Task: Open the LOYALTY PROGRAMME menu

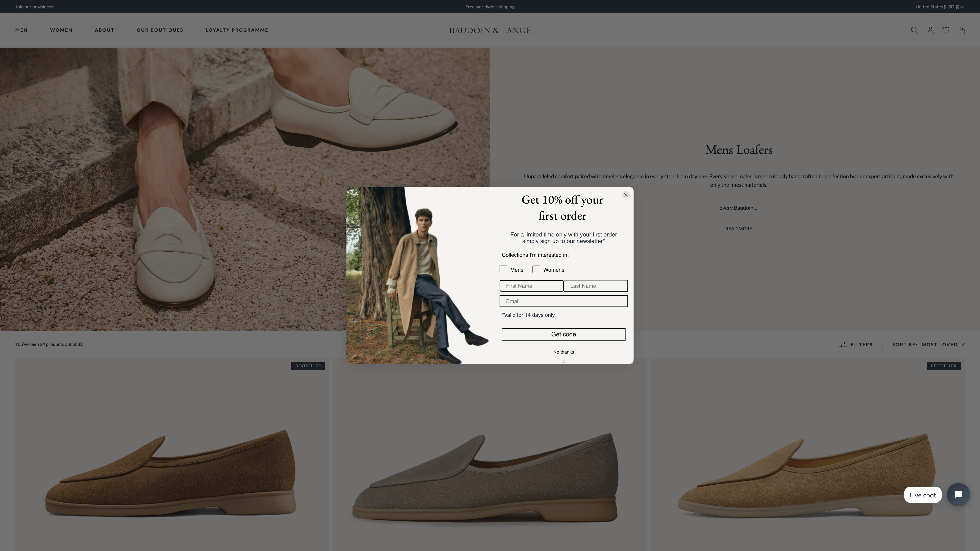Action: click(237, 30)
